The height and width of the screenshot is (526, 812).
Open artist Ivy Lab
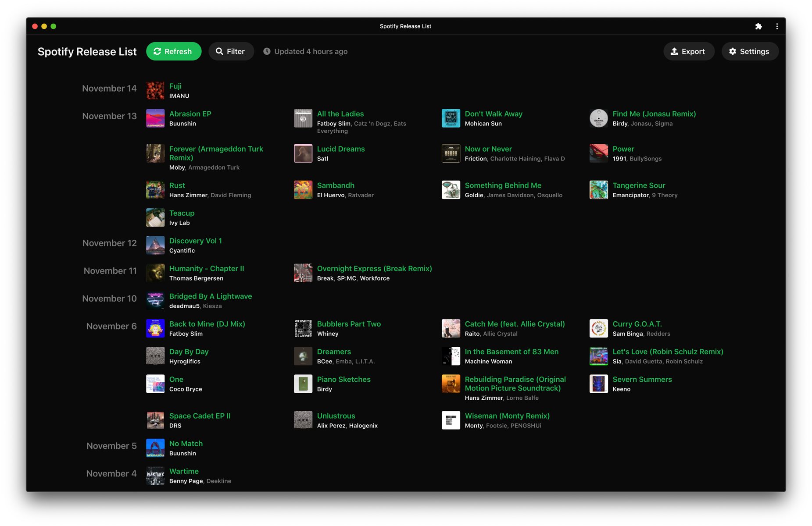179,223
